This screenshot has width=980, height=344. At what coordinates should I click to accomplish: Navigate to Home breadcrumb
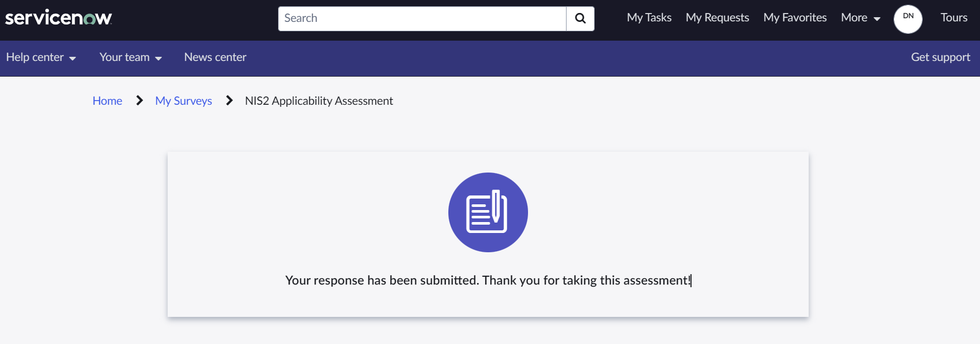[107, 101]
